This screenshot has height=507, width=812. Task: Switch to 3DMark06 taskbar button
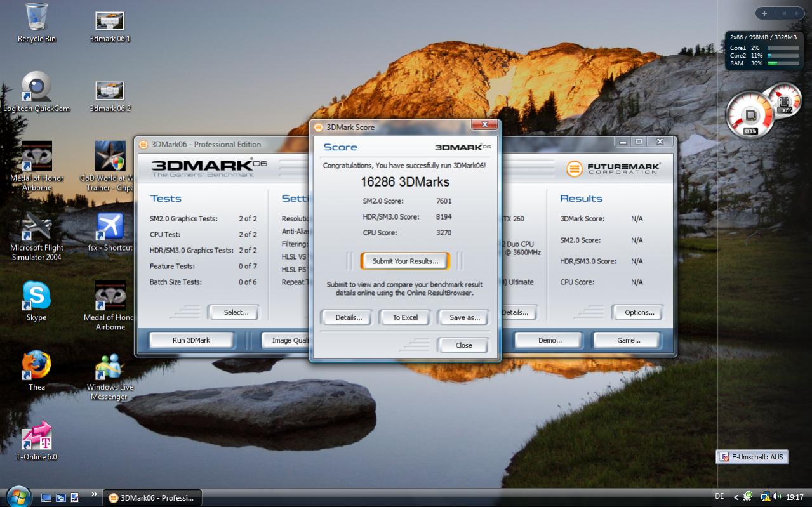(152, 497)
